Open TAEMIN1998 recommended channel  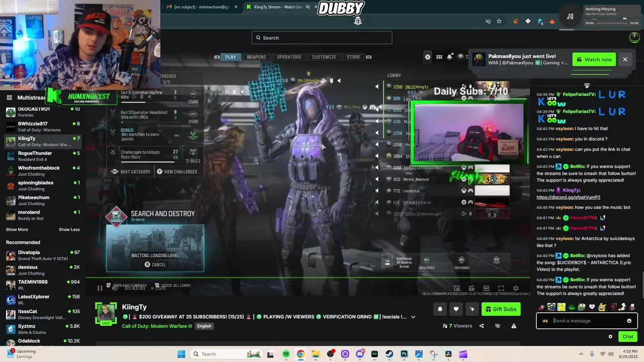42,285
